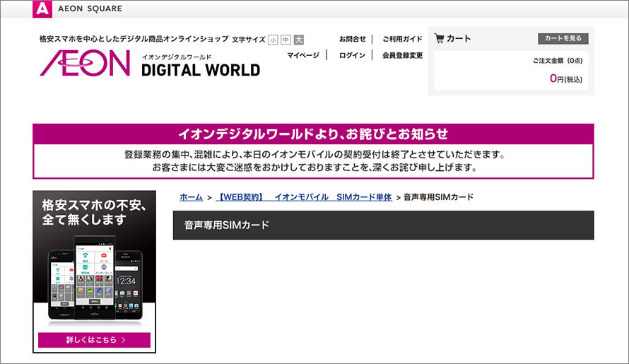Click the 詳しくはこちら button
This screenshot has width=629, height=364.
tap(94, 340)
